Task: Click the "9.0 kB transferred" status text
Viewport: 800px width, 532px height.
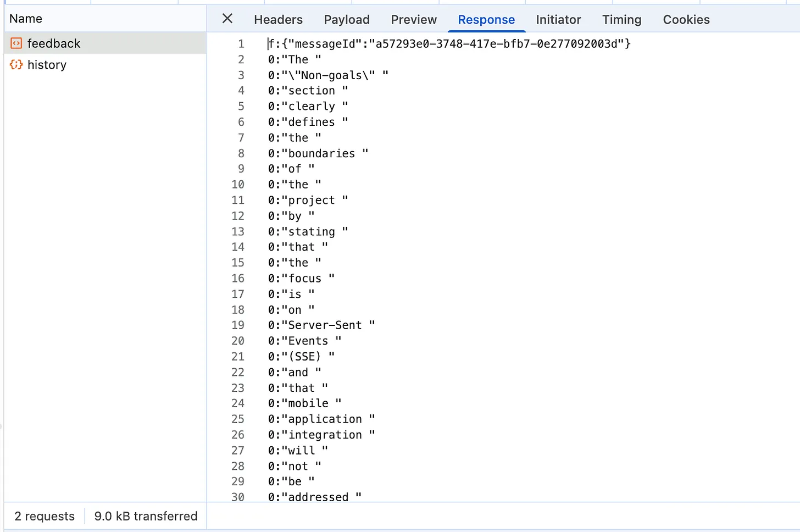Action: [146, 516]
